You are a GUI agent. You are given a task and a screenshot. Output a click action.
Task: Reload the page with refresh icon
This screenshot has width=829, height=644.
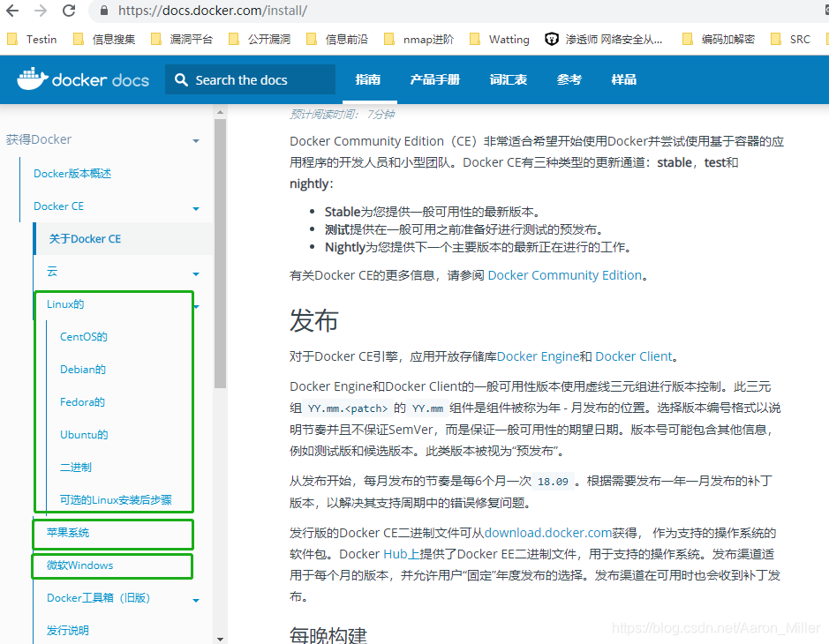[x=69, y=11]
